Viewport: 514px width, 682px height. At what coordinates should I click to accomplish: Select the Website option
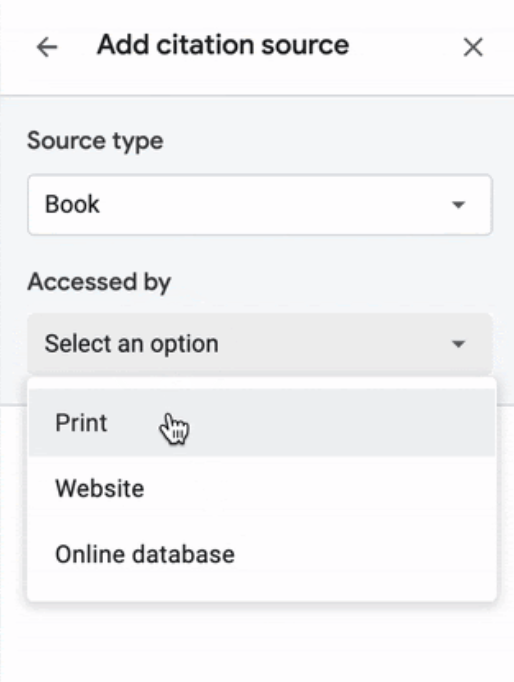[x=100, y=488]
